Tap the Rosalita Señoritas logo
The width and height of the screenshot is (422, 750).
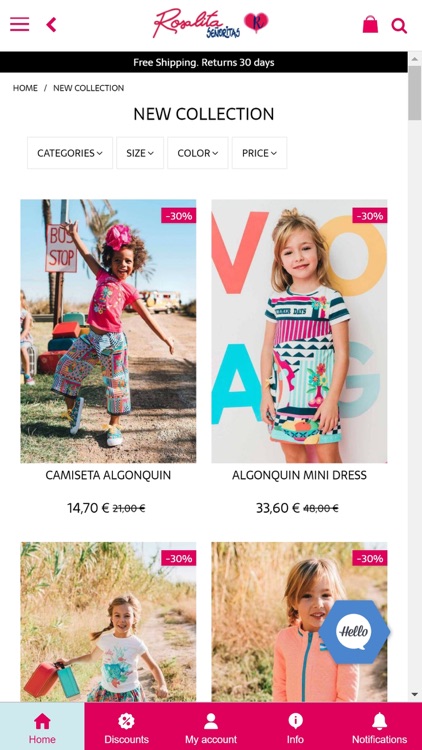click(211, 23)
